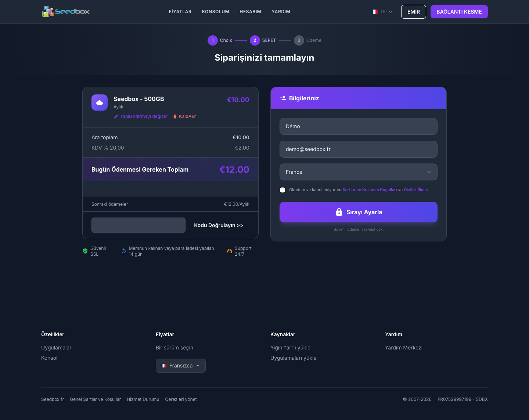Open the Uygulamalar footer link
This screenshot has width=529, height=420.
[x=56, y=348]
